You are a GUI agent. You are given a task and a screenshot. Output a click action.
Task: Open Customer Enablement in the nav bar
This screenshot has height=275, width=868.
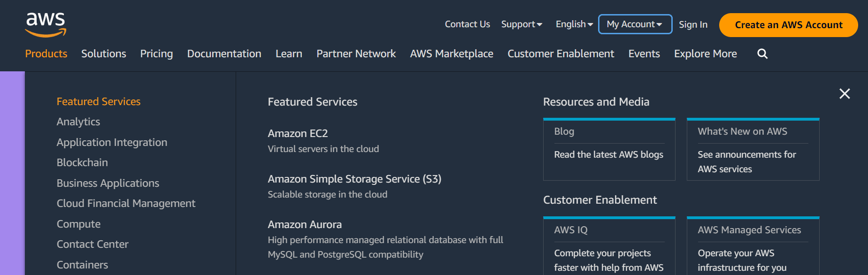coord(561,54)
